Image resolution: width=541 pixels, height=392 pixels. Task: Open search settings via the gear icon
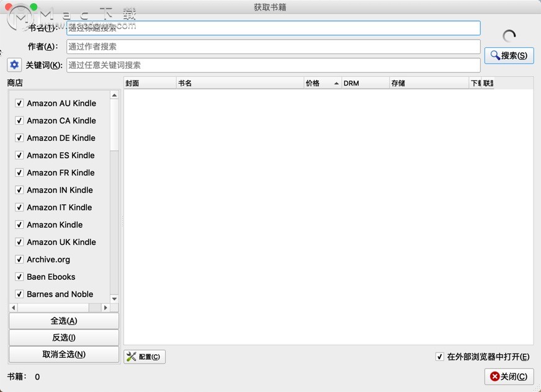pos(14,65)
